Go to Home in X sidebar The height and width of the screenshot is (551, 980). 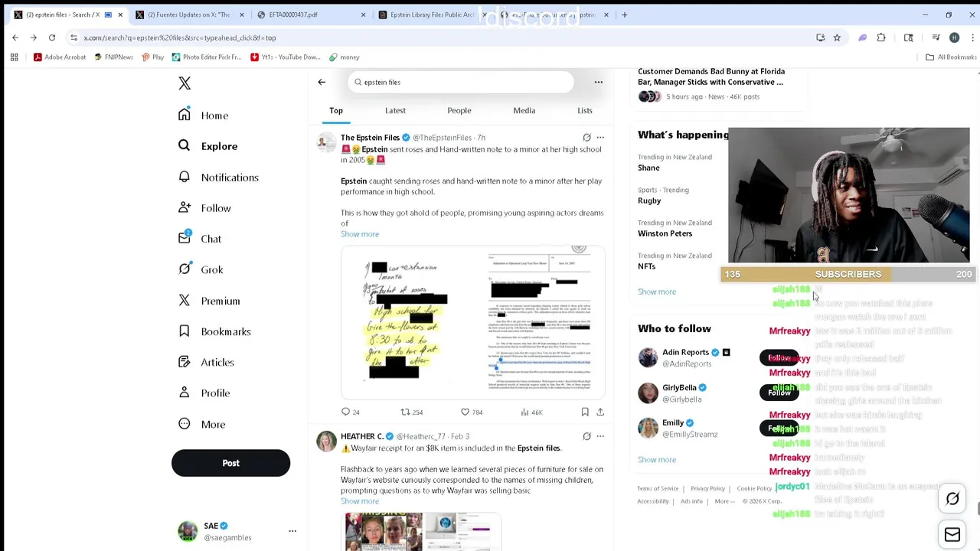point(204,116)
